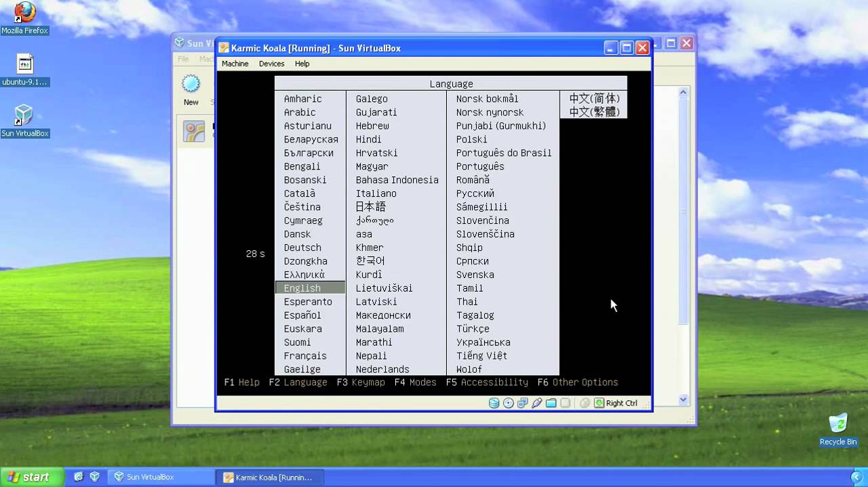Click the keyboard capture arrow icon
This screenshot has height=487, width=868.
(599, 403)
